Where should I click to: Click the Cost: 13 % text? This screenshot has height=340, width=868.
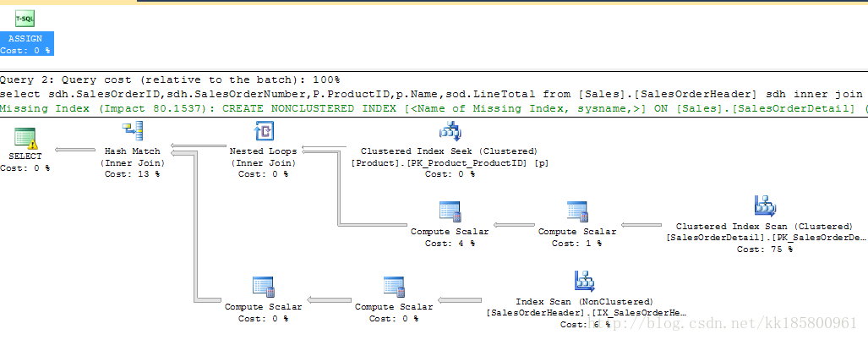(x=133, y=174)
